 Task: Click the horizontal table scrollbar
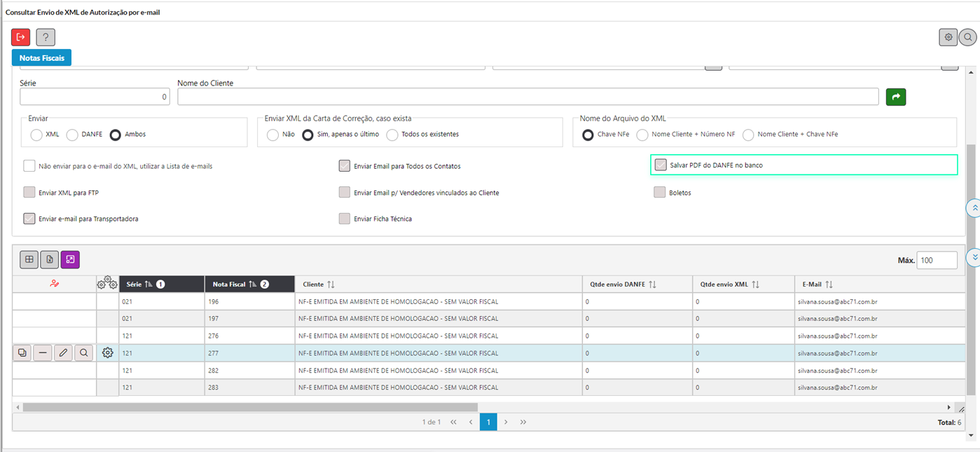[x=250, y=406]
